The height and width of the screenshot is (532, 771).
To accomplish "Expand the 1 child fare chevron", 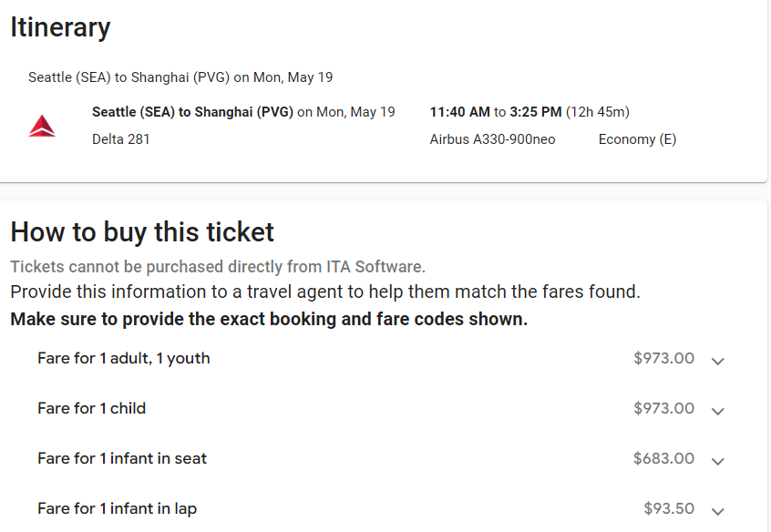I will tap(718, 411).
